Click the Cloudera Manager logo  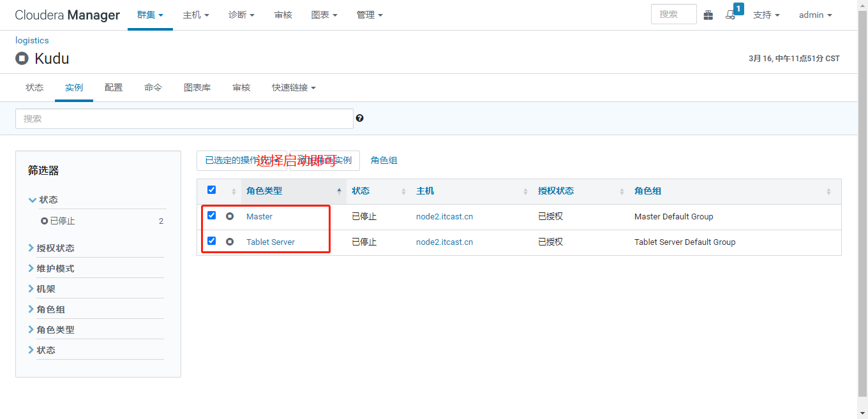(68, 15)
